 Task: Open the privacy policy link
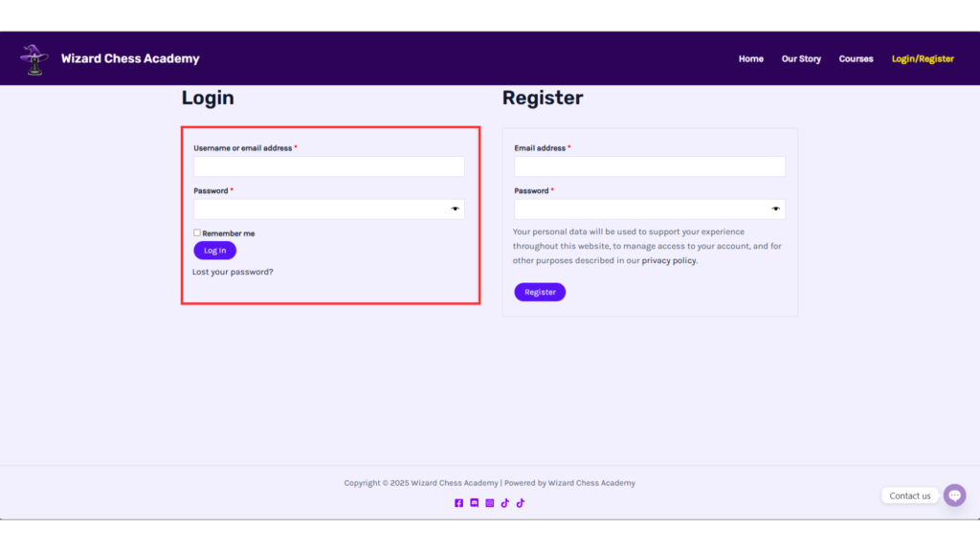click(x=668, y=260)
